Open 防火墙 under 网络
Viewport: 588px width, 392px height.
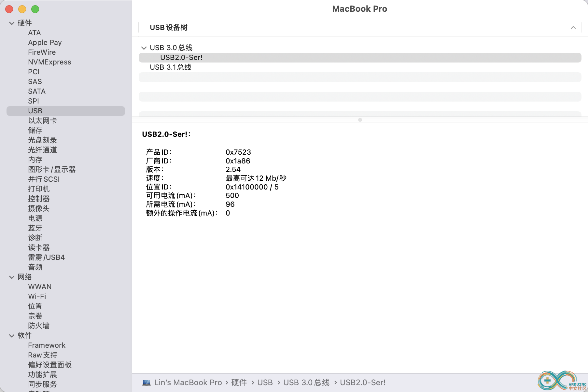(x=39, y=326)
